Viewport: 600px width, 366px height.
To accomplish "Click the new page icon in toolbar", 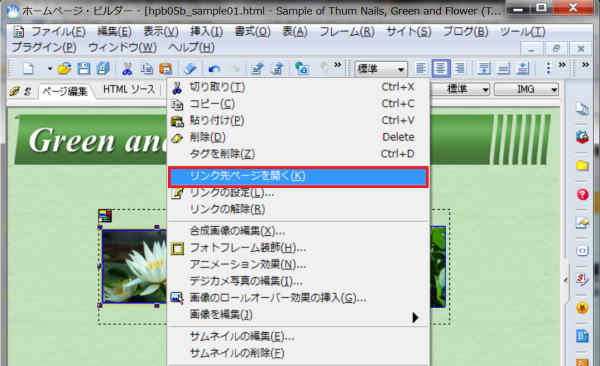I will click(28, 69).
